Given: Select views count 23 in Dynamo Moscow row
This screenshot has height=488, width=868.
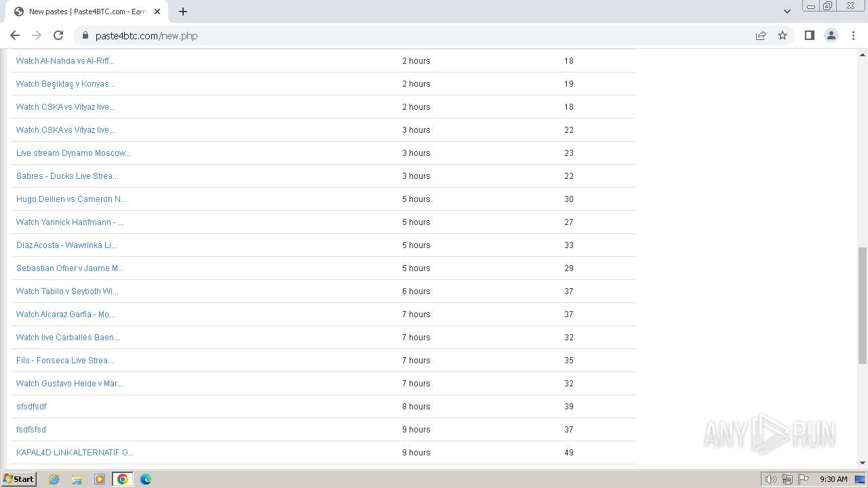Looking at the screenshot, I should 569,153.
